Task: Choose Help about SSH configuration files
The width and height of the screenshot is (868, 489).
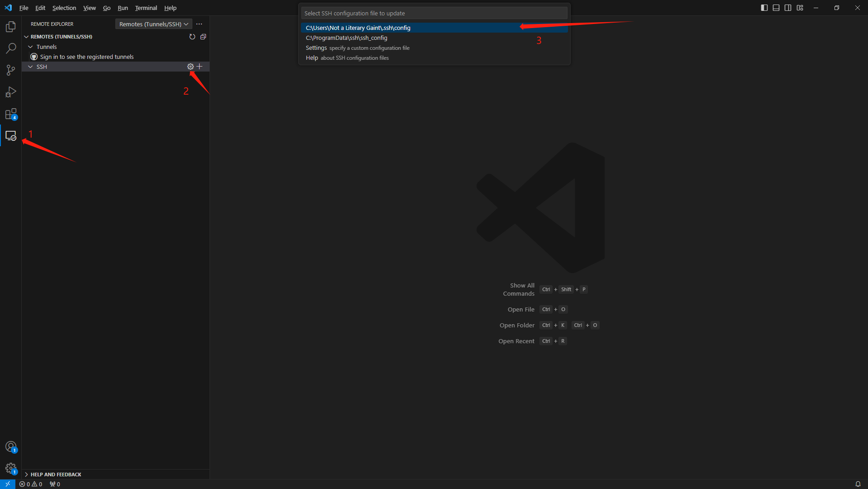Action: click(x=434, y=58)
